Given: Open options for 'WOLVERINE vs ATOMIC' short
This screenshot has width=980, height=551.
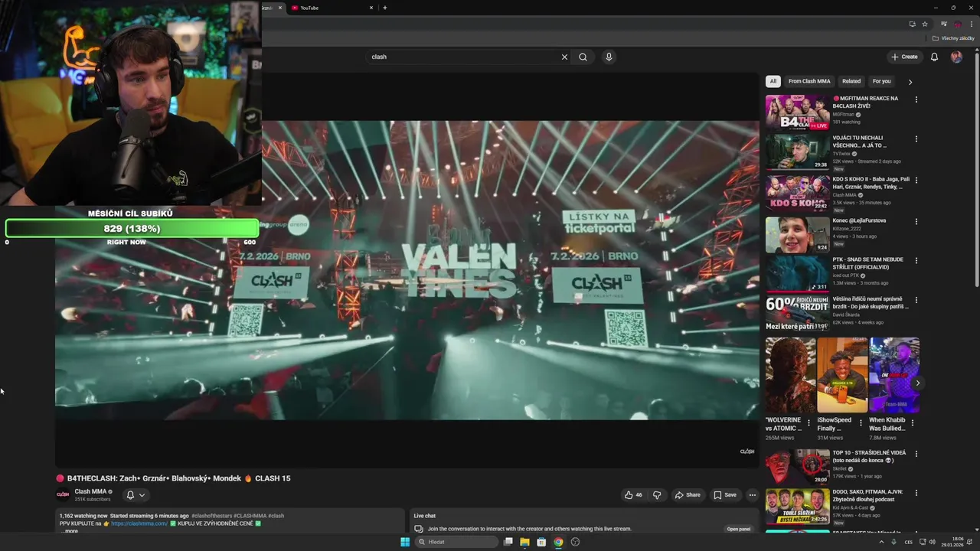Looking at the screenshot, I should point(808,422).
